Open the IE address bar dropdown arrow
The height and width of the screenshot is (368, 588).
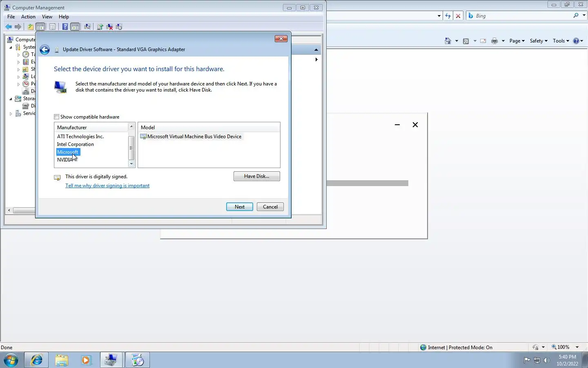[439, 16]
